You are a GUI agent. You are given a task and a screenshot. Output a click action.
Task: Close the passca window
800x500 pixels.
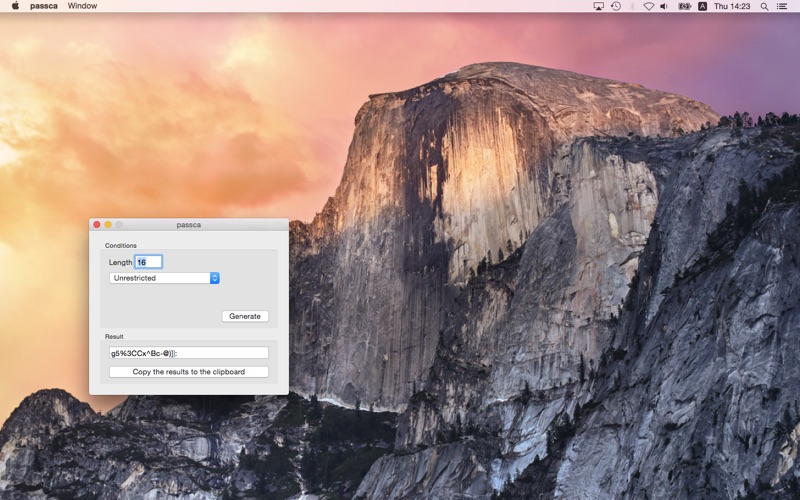pyautogui.click(x=97, y=224)
